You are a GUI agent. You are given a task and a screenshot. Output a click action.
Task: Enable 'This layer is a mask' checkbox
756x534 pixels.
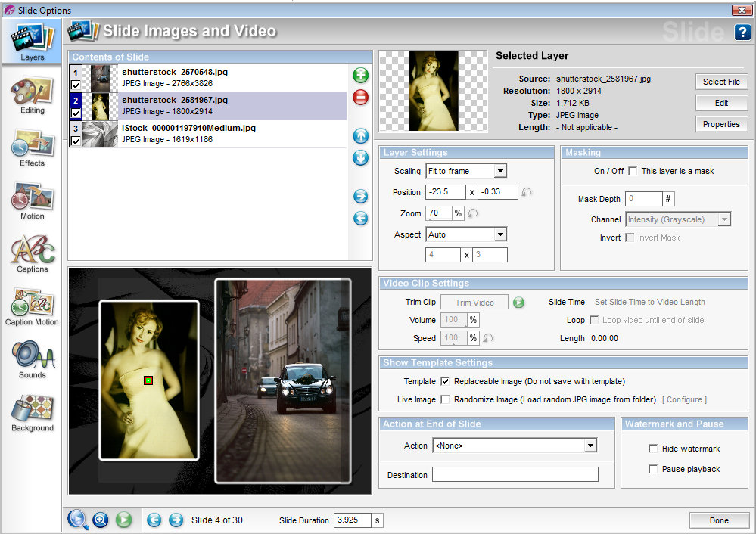633,171
